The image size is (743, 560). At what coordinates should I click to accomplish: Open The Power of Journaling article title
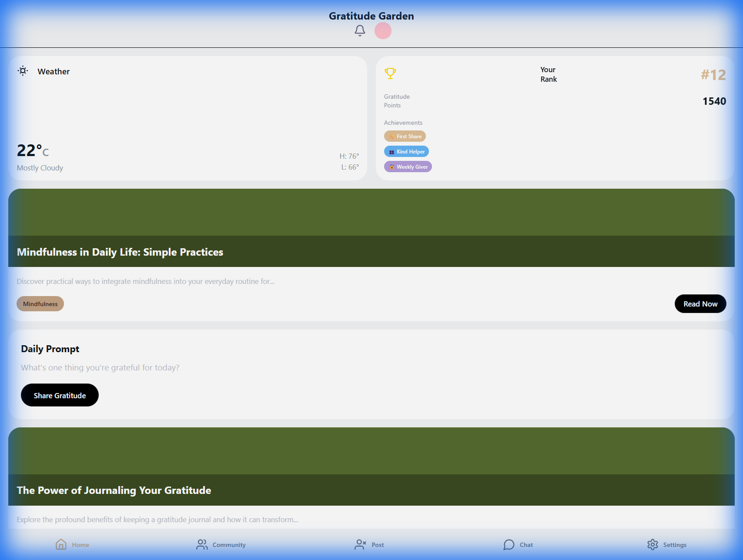point(114,490)
